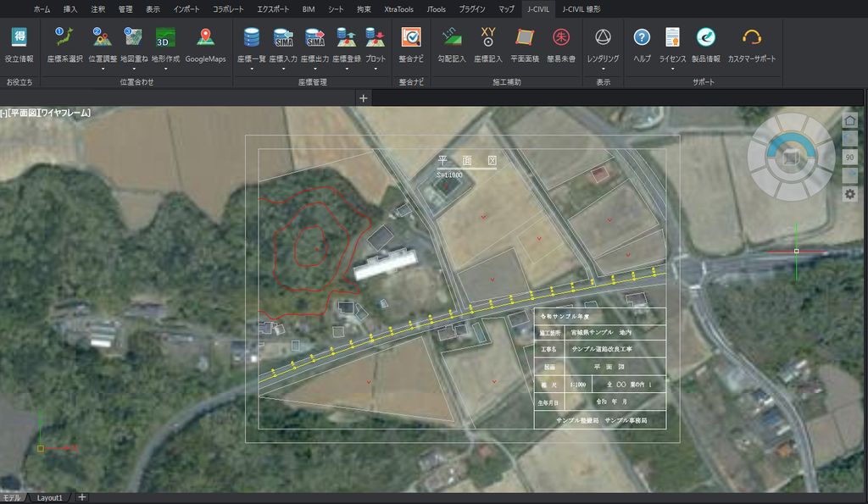Switch to the J-CIVIL 線形 tab

[581, 9]
